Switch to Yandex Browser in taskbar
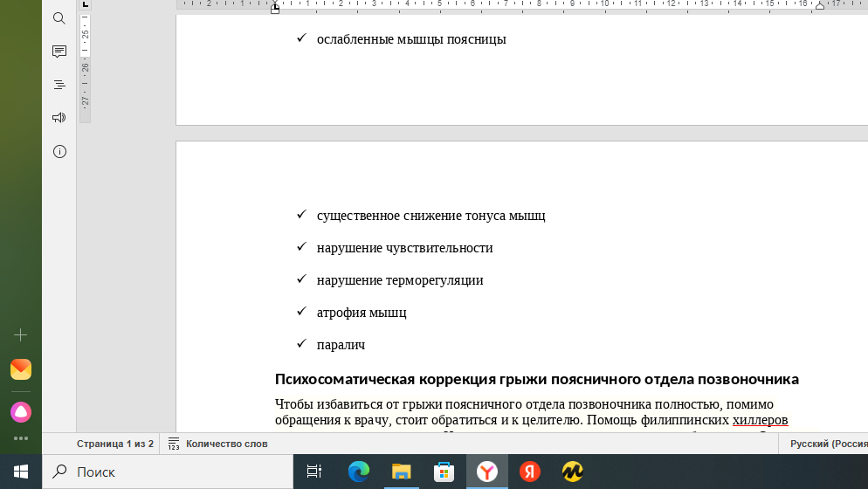Screen dimensions: 868x489 pyautogui.click(x=487, y=472)
